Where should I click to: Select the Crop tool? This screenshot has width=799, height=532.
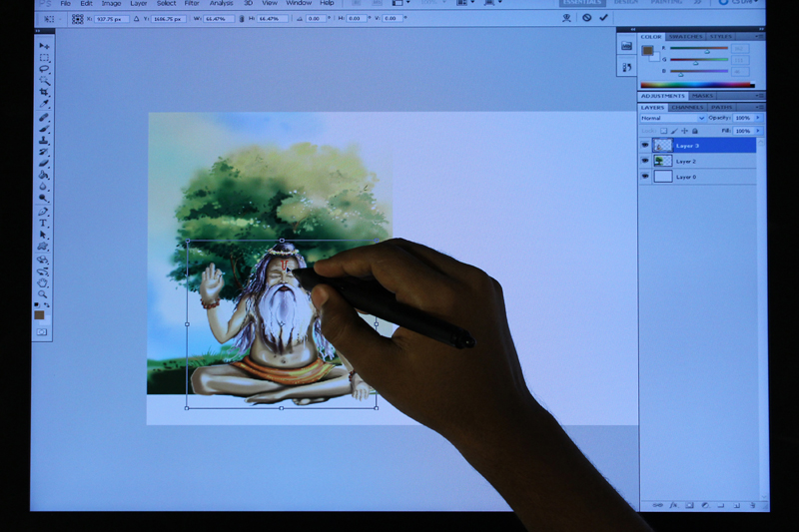click(44, 92)
